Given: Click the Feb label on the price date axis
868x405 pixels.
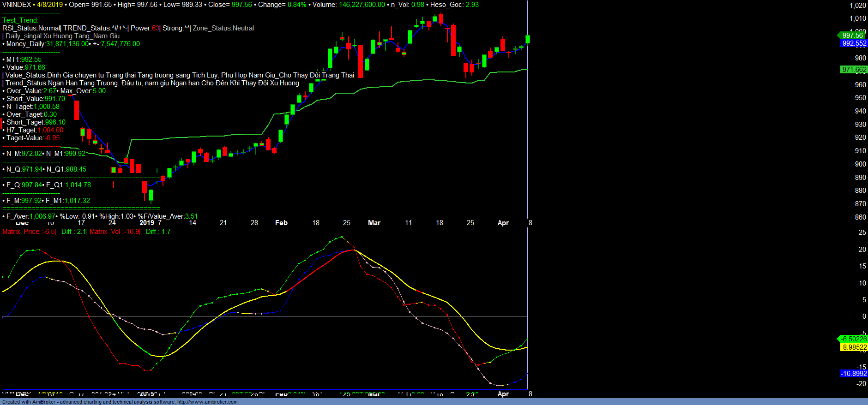Looking at the screenshot, I should (281, 223).
